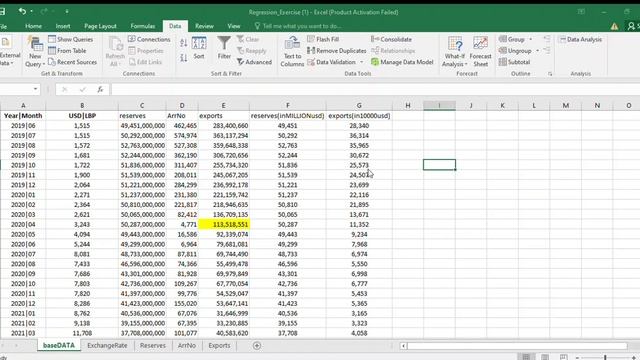640x360 pixels.
Task: Open What-If Analysis menu
Action: coord(455,51)
